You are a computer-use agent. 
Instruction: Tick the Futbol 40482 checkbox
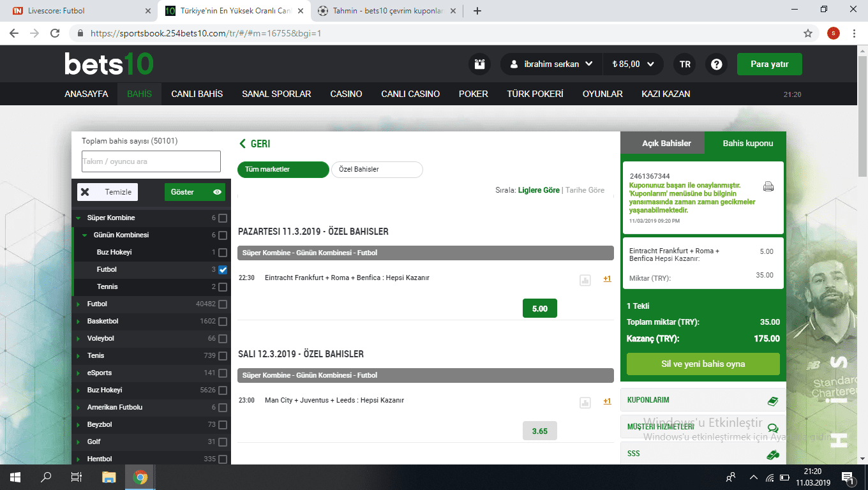(x=223, y=304)
